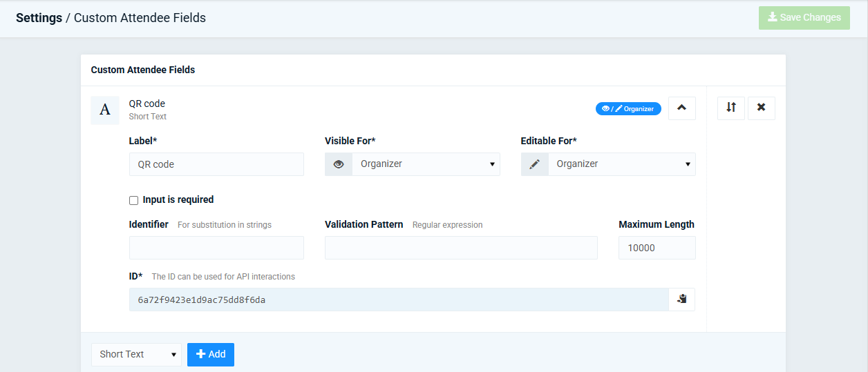Screen dimensions: 868x372
Task: Focus the Validation Pattern input
Action: (x=461, y=248)
